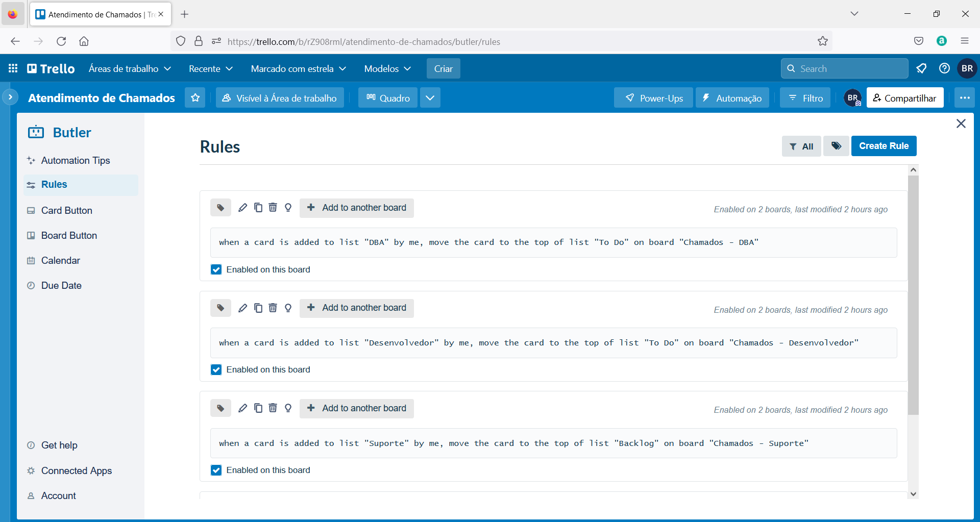The height and width of the screenshot is (522, 980).
Task: Open Board Button section
Action: coord(81,235)
